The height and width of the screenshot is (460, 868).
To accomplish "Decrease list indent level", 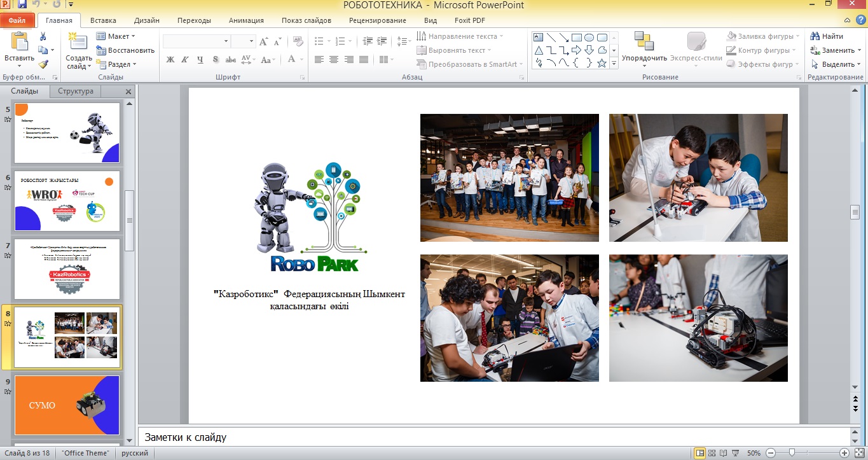I will [x=367, y=41].
